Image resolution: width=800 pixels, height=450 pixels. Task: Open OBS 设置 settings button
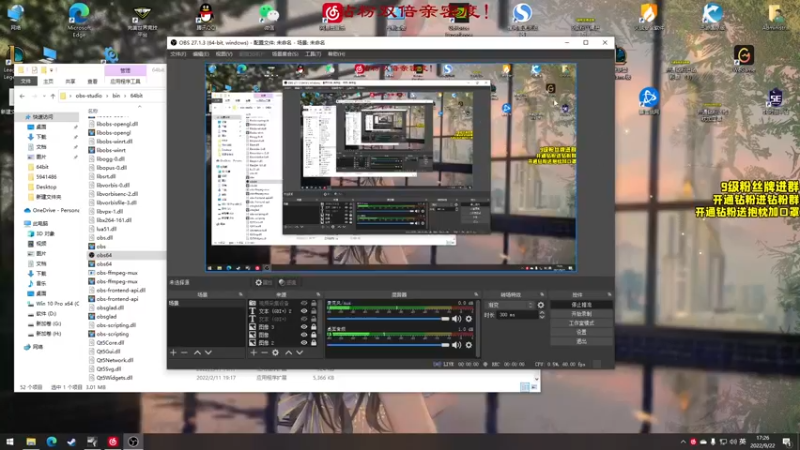[582, 332]
